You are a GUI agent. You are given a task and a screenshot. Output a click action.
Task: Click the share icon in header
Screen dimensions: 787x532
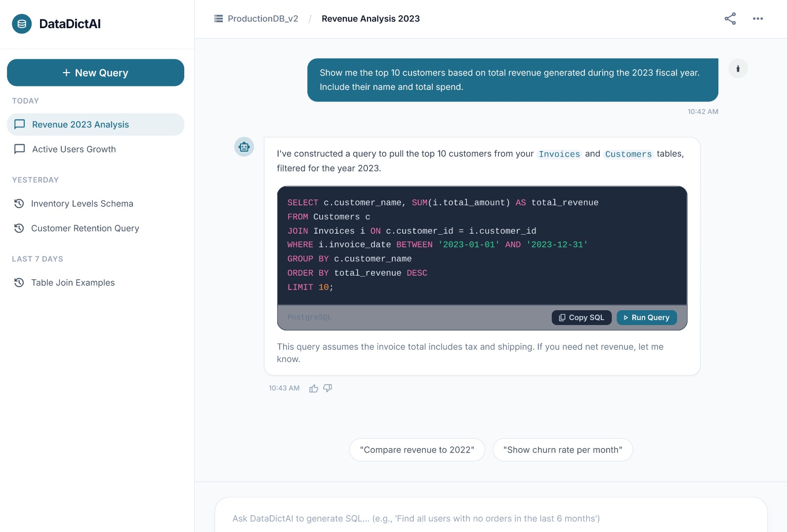click(730, 19)
